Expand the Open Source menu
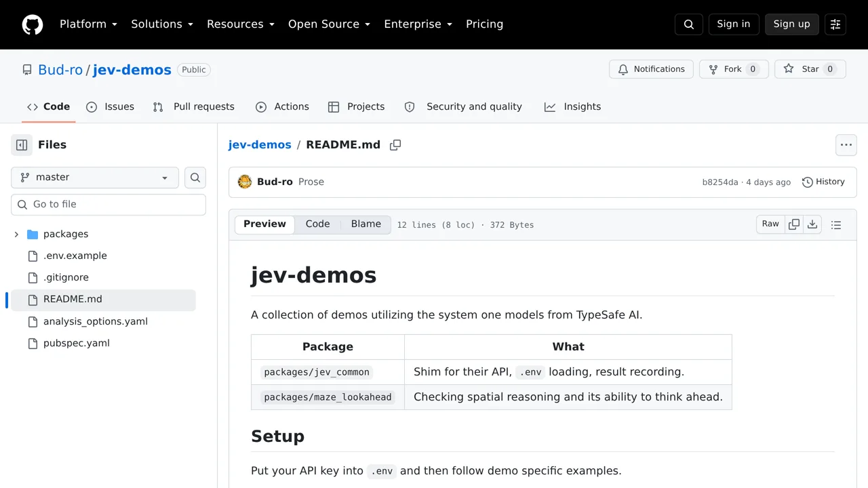868x488 pixels. click(x=330, y=24)
